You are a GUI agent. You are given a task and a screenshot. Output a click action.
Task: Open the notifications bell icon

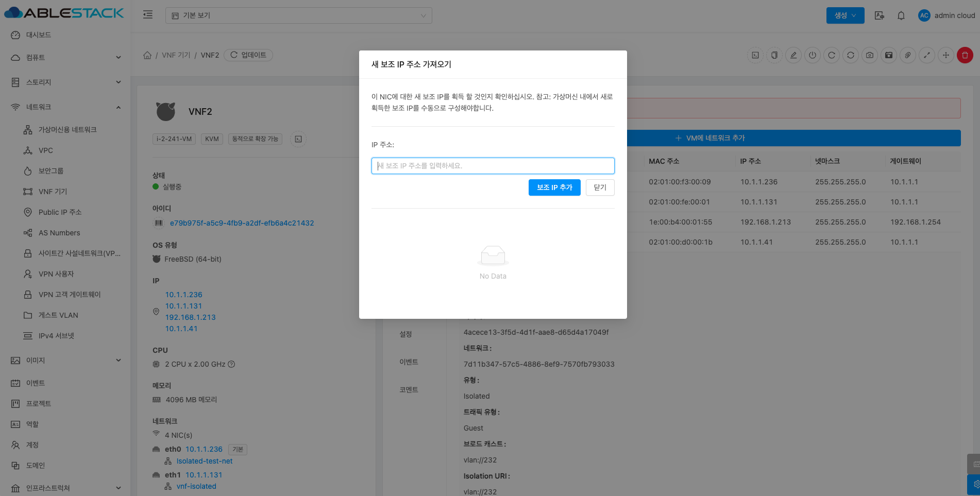pos(901,15)
